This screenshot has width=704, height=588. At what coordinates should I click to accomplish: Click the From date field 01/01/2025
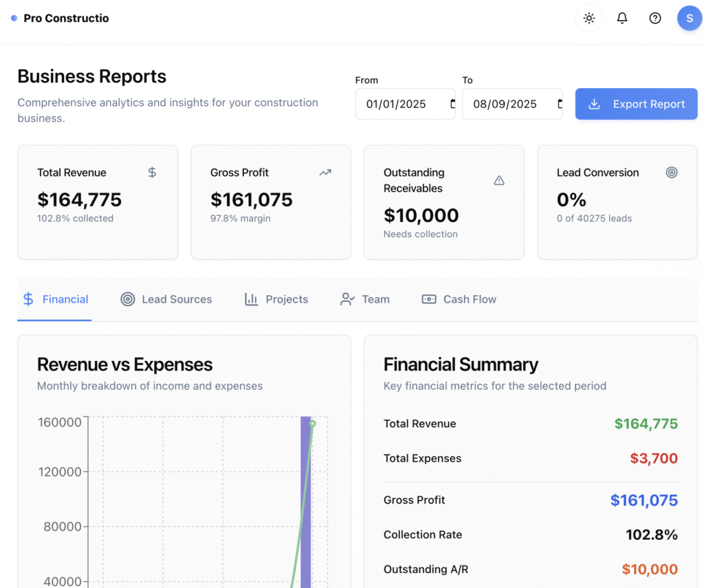405,104
